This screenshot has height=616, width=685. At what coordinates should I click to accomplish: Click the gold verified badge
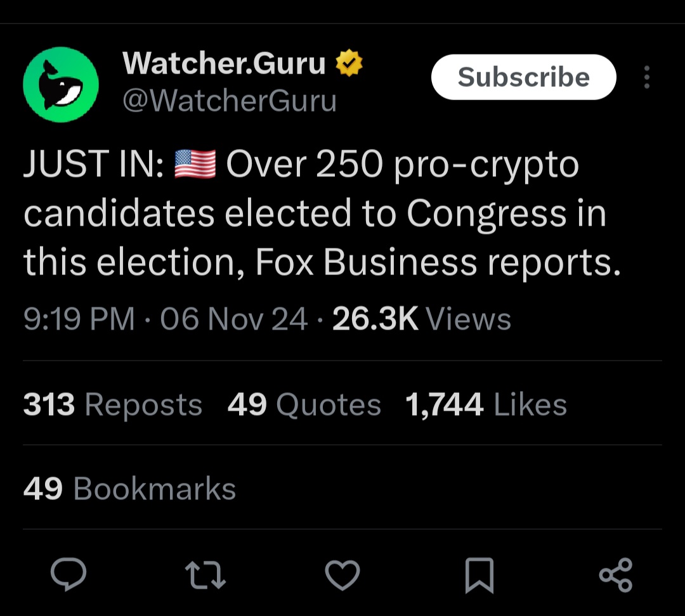[349, 63]
